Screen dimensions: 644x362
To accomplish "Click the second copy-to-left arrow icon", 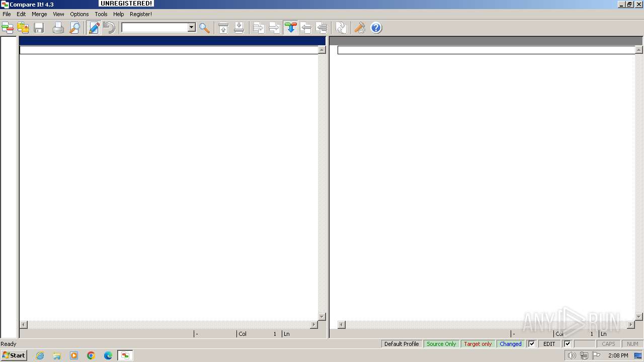I will [x=321, y=28].
